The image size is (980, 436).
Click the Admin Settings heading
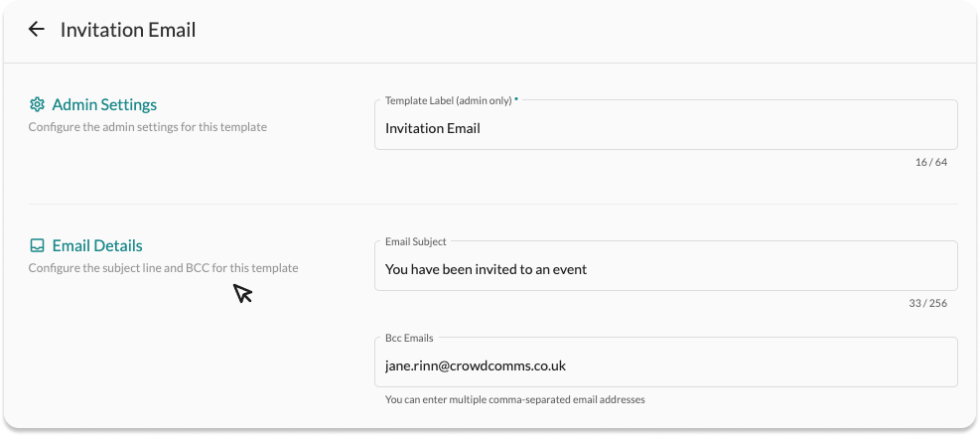click(x=104, y=104)
